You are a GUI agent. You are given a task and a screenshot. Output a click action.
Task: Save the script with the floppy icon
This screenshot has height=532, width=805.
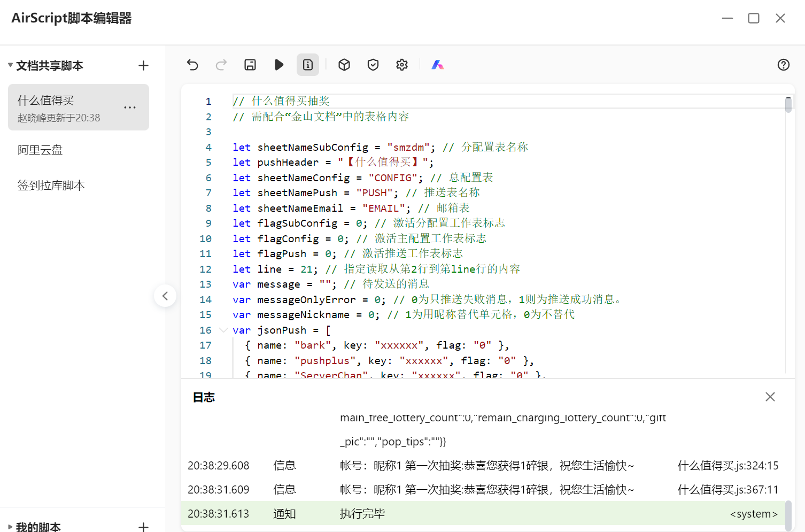tap(250, 65)
